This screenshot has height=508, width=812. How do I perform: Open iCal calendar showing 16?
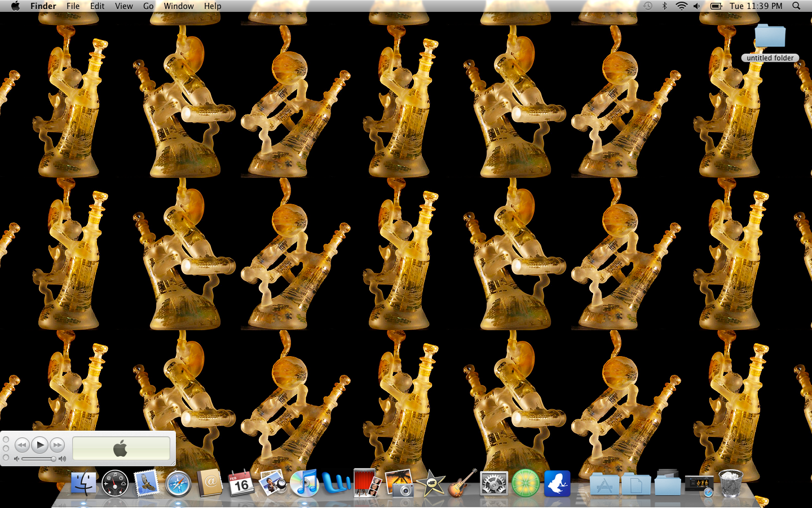[241, 484]
